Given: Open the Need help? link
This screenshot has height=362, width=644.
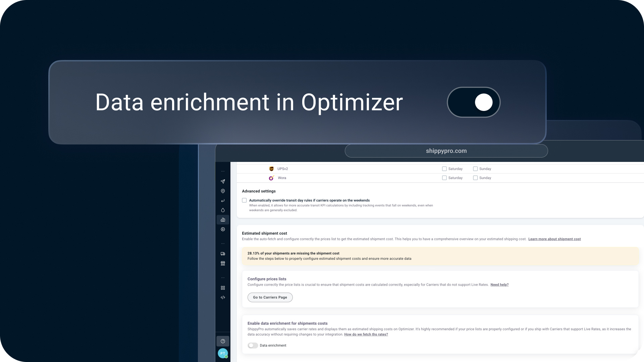Looking at the screenshot, I should tap(499, 285).
